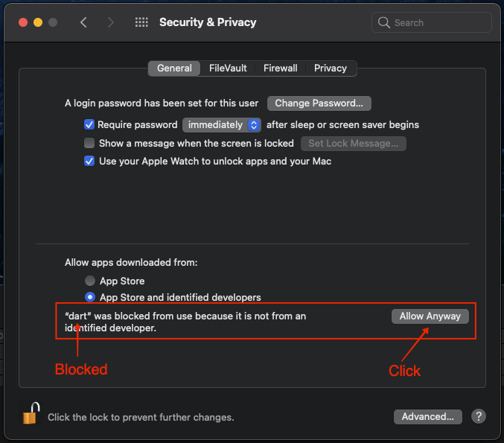Click the padlock icon to prevent changes
The height and width of the screenshot is (443, 504).
(31, 413)
